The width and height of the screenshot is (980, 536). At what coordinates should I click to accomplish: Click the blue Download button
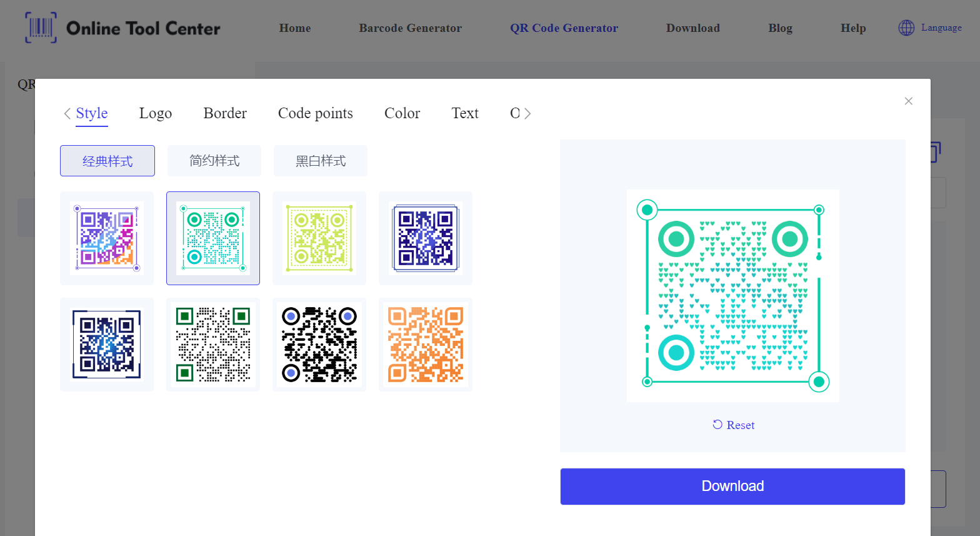732,487
